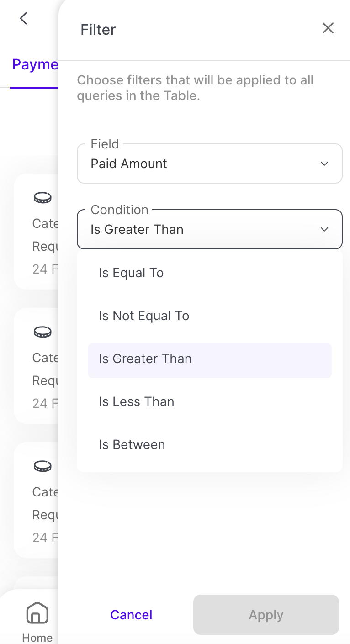Switch to the Payments tab
The width and height of the screenshot is (350, 644).
tap(35, 64)
